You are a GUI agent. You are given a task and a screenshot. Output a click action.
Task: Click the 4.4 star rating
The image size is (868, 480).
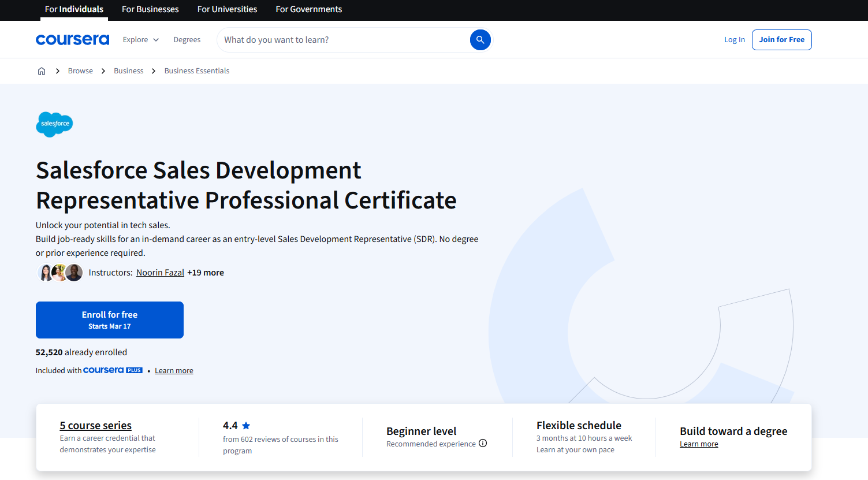click(237, 426)
